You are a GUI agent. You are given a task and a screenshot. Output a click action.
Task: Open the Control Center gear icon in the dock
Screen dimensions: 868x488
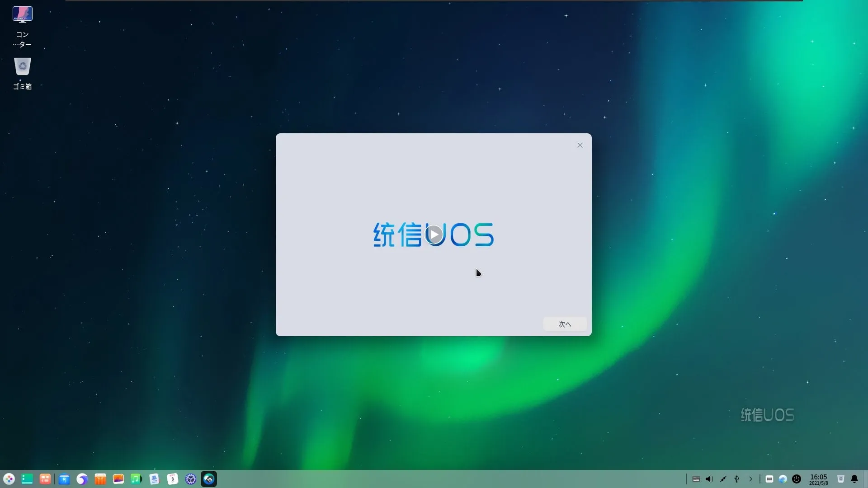point(190,479)
